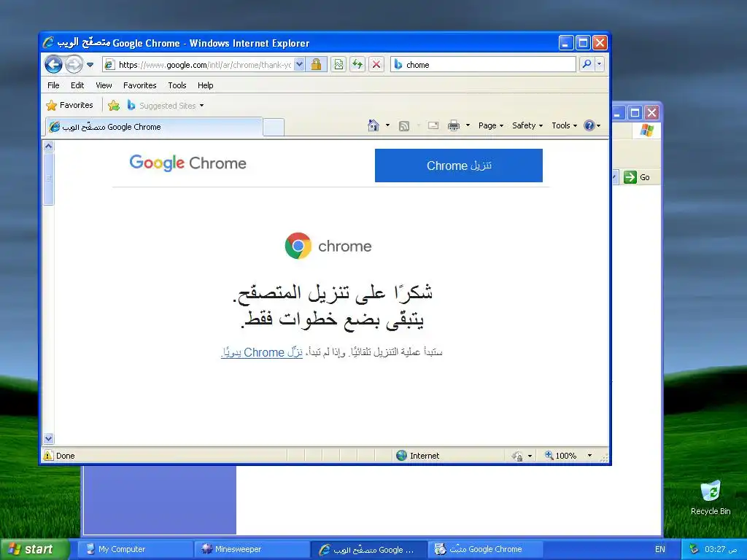
Task: Open the Safety command dropdown
Action: (x=527, y=125)
